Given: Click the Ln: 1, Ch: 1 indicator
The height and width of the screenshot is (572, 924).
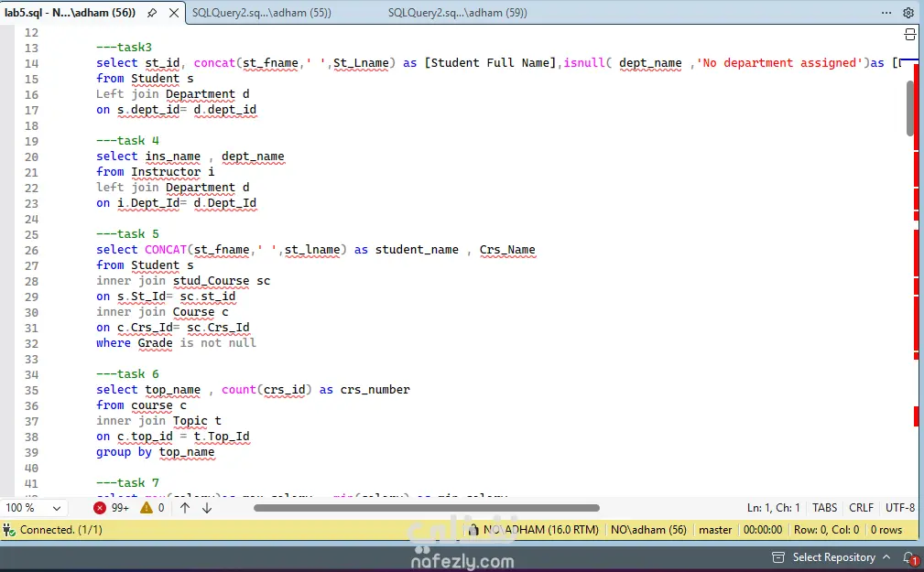Looking at the screenshot, I should [773, 508].
